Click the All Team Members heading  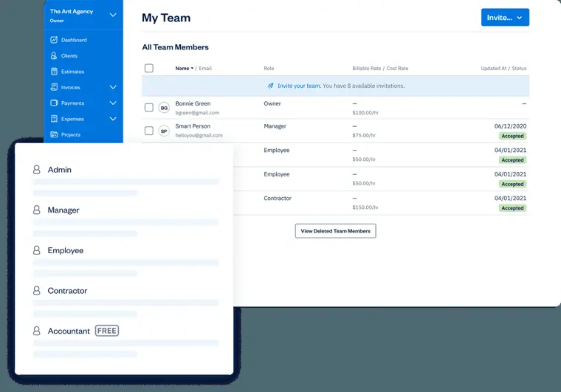176,47
